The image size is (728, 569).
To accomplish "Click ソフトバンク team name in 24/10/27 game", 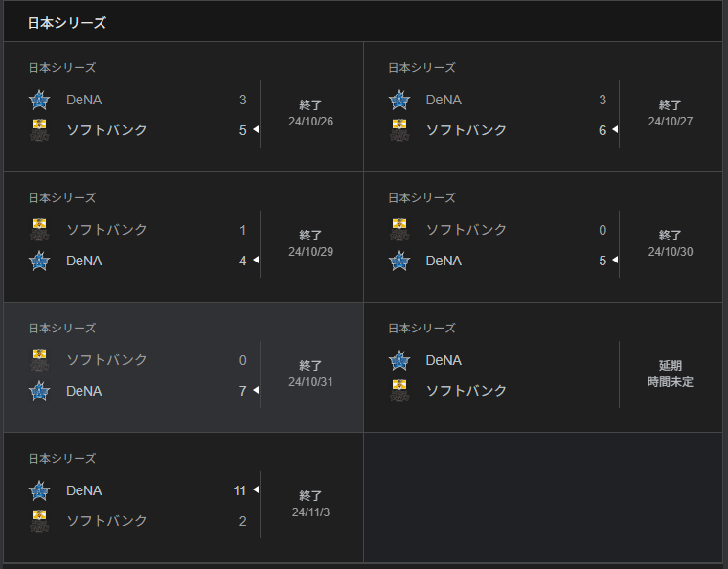I will click(x=466, y=130).
